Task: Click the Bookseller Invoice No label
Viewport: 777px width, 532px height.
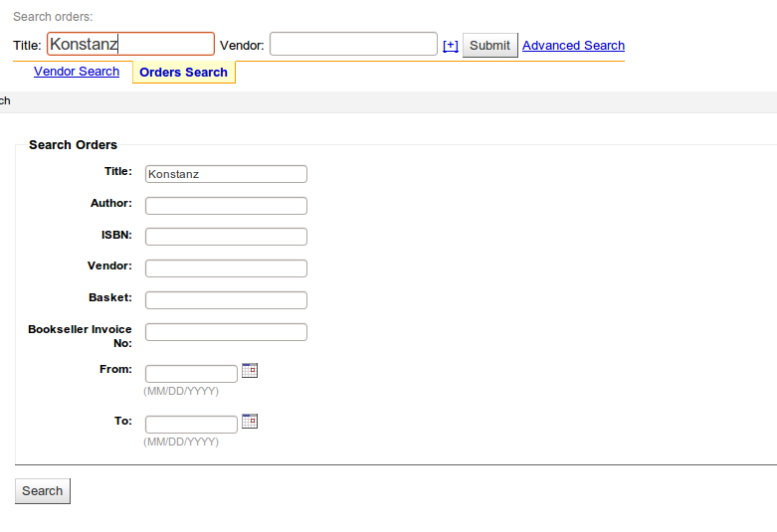Action: (81, 336)
